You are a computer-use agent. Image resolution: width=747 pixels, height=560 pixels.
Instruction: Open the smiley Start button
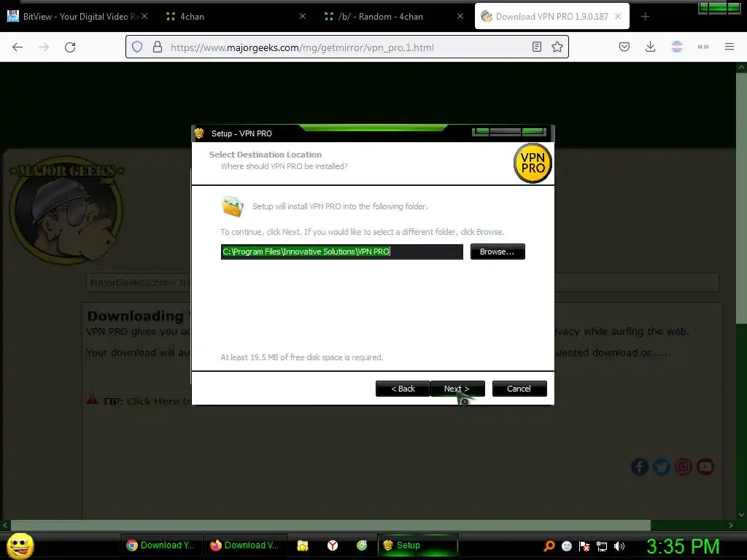(20, 545)
